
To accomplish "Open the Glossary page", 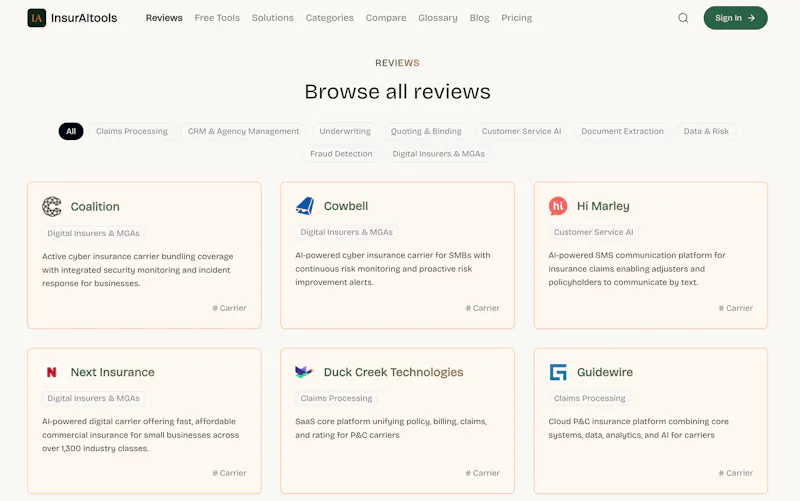I will coord(438,18).
